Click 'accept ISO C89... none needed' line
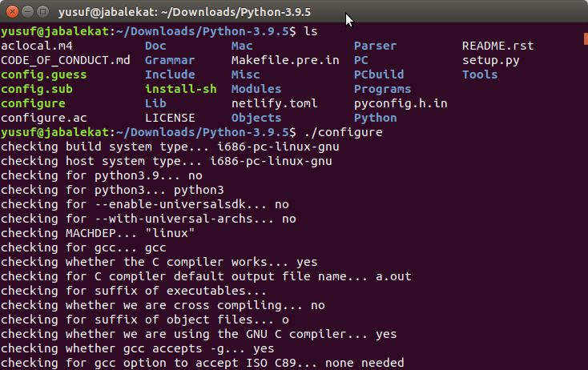Image resolution: width=588 pixels, height=370 pixels. 203,364
